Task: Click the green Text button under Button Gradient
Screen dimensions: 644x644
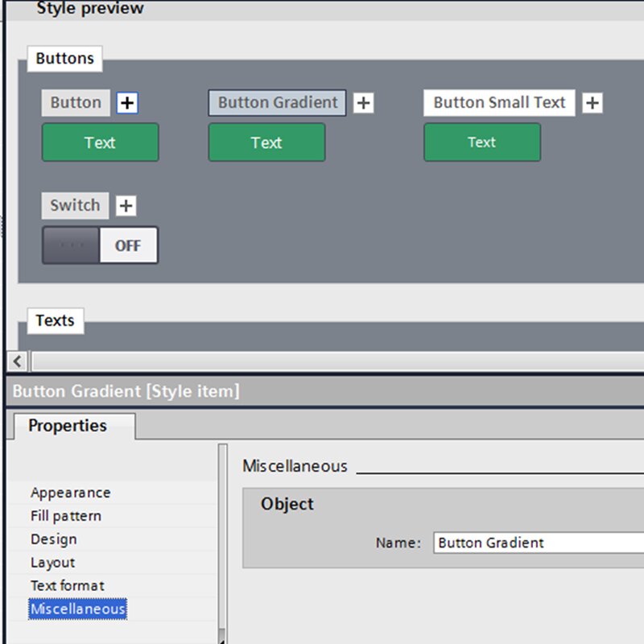Action: (267, 142)
